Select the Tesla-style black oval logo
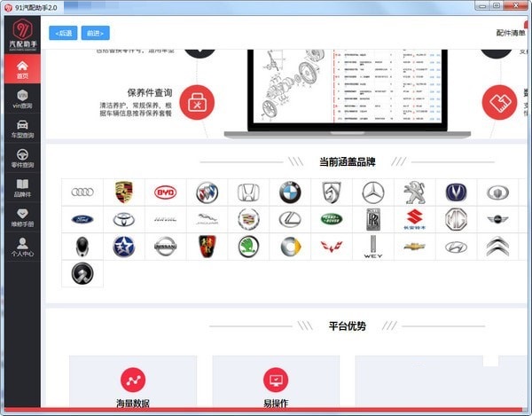 [82, 247]
